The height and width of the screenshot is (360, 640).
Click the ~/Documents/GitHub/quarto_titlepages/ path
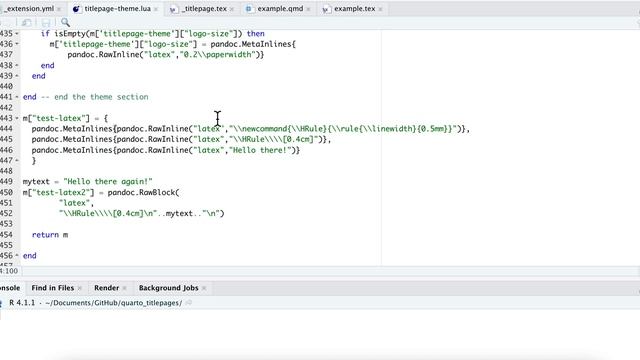click(113, 303)
